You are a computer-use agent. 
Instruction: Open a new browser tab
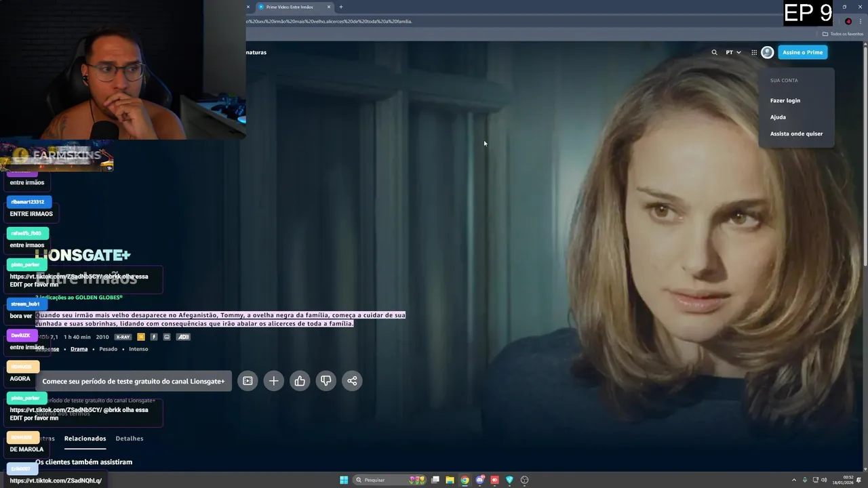coord(341,7)
